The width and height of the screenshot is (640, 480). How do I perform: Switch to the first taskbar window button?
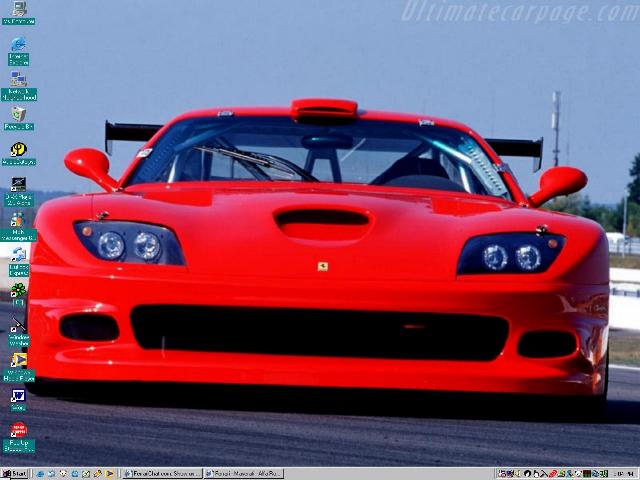click(x=162, y=474)
